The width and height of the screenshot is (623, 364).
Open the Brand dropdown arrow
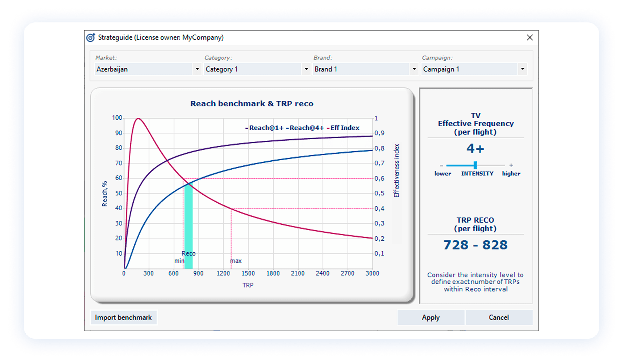414,69
